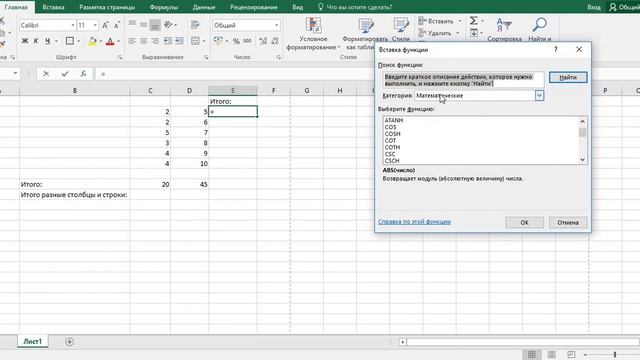
Task: Apply thousands separator format 000
Action: point(247,41)
